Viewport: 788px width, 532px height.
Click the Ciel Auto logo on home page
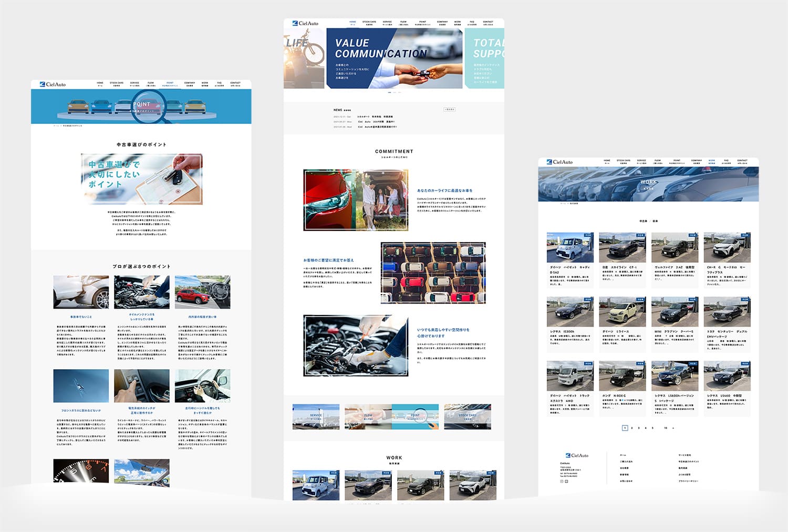(x=305, y=23)
